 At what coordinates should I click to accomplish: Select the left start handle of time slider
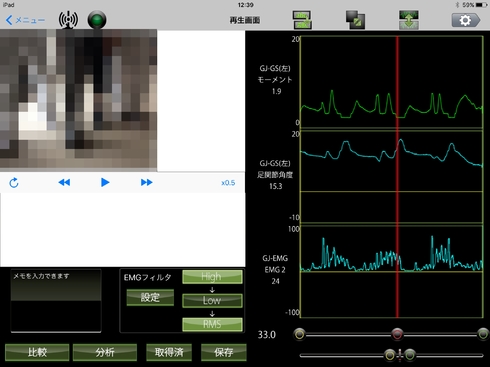click(x=300, y=334)
